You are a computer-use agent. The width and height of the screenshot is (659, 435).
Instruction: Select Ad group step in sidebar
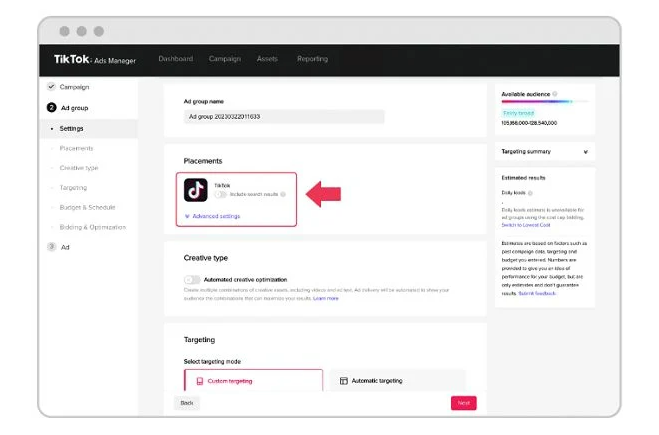[75, 108]
